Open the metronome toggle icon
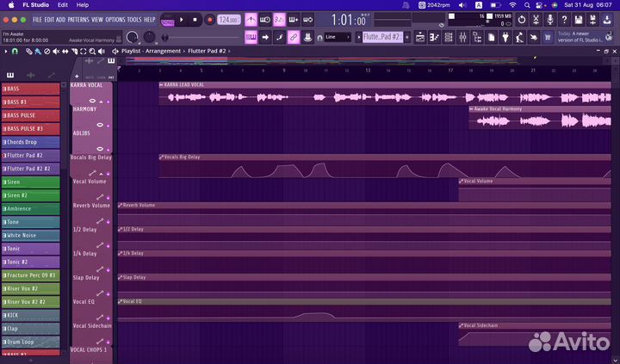Viewport: 620px width, 364px height. click(251, 20)
